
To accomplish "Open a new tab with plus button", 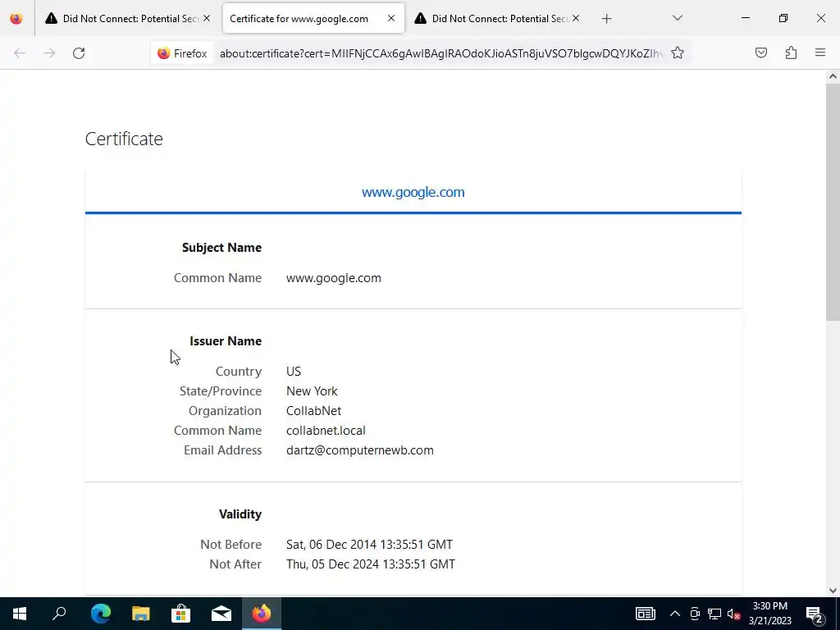I will point(606,19).
